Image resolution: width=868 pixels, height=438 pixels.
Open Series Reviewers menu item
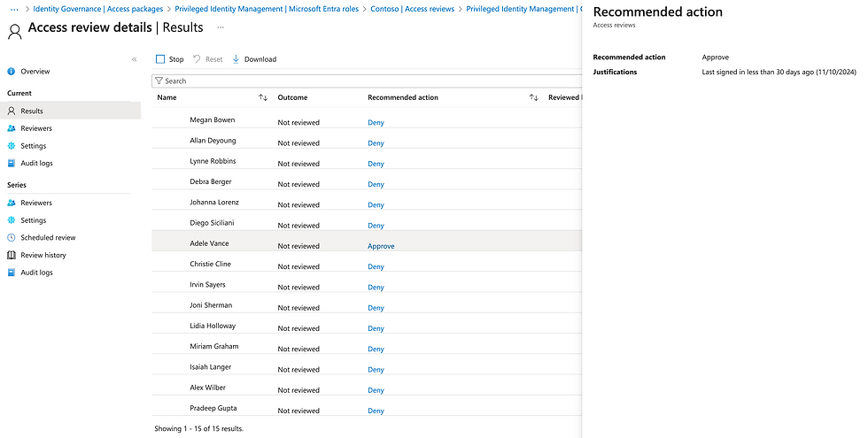(x=36, y=203)
